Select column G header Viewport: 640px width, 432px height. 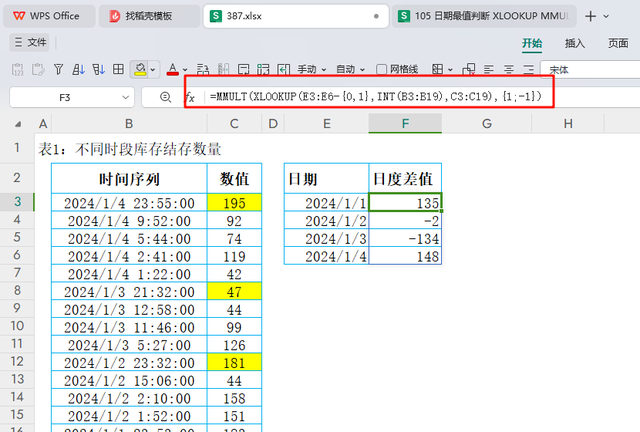tap(487, 124)
